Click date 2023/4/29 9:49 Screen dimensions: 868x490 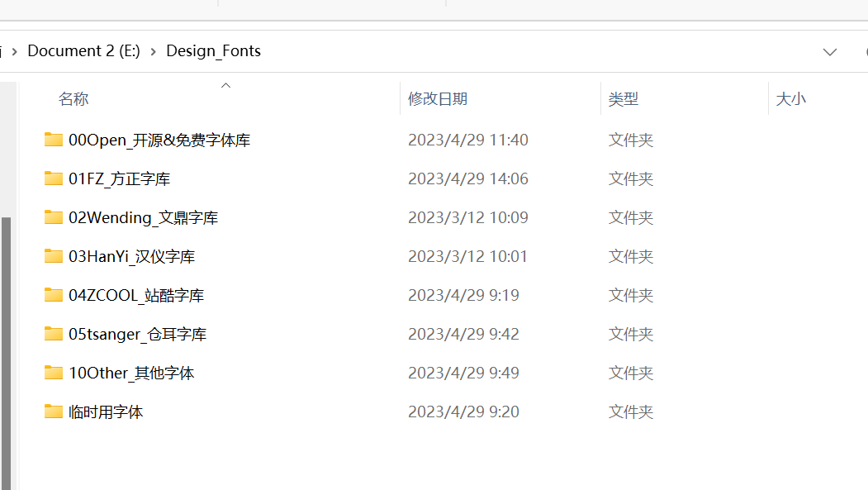tap(463, 373)
